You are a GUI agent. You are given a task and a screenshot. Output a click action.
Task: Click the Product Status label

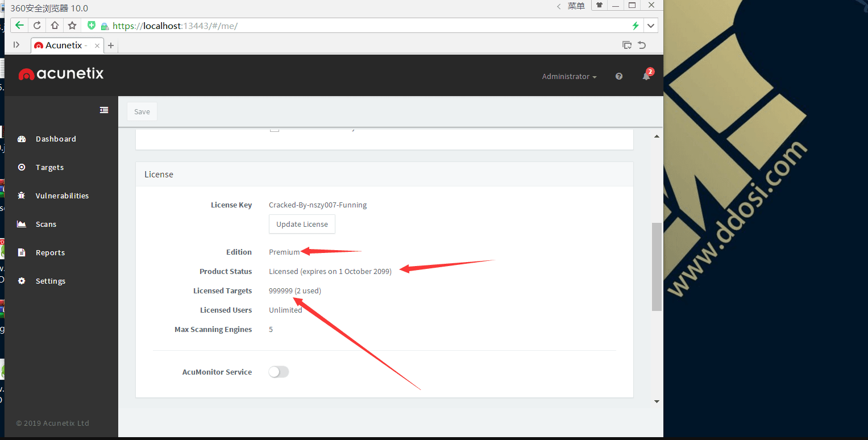tap(226, 271)
